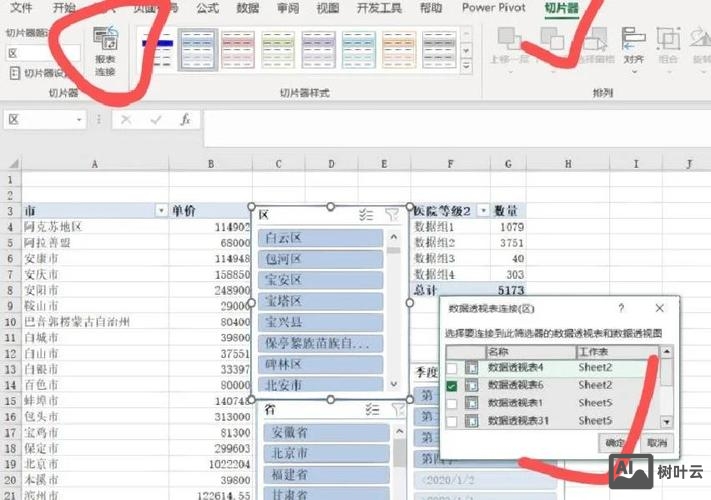This screenshot has width=711, height=500.
Task: Open the 市 column filter dropdown
Action: point(161,211)
